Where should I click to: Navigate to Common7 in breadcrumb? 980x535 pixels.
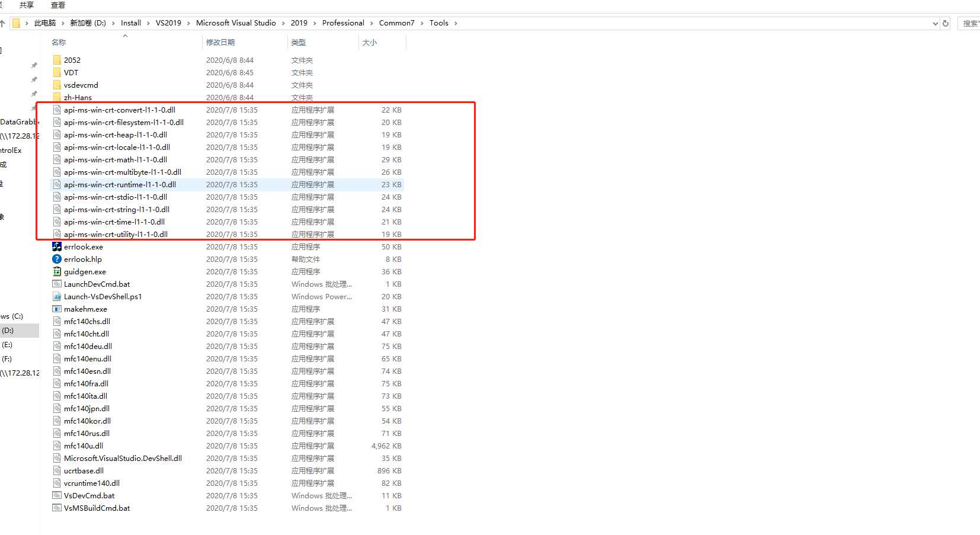point(396,23)
